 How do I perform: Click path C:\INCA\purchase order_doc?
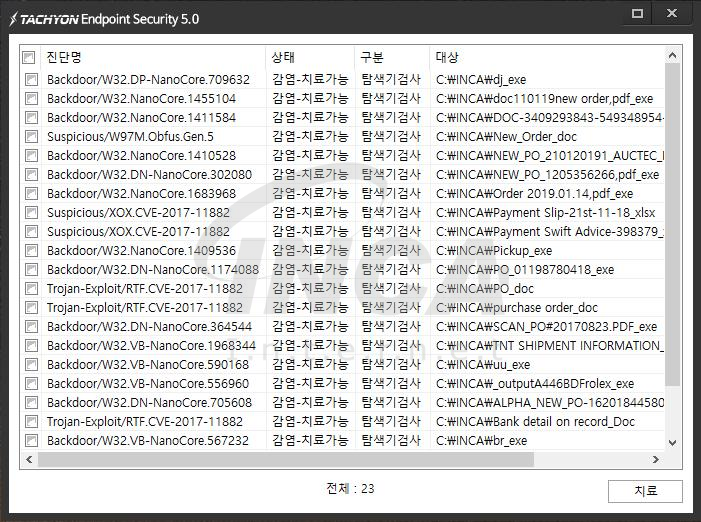coord(517,307)
